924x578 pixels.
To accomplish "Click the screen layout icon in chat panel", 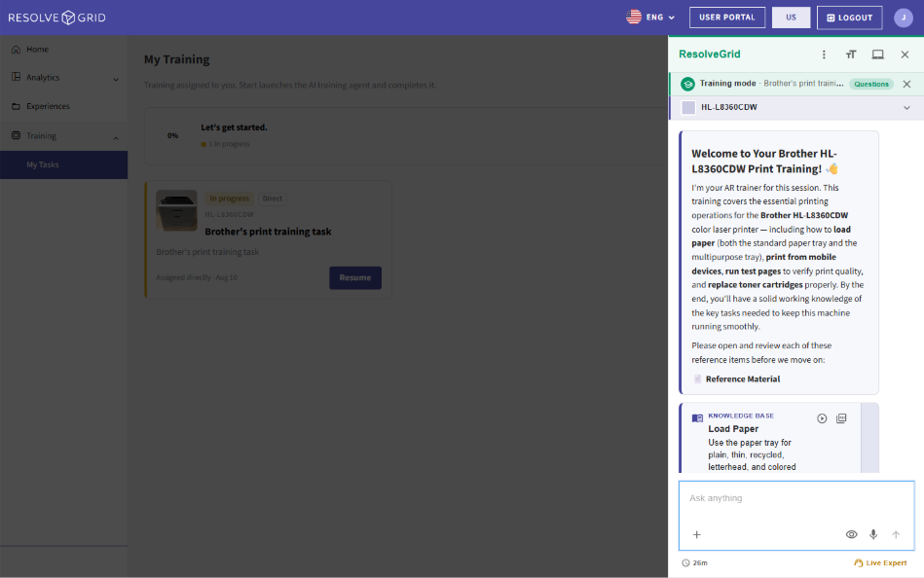I will [877, 54].
